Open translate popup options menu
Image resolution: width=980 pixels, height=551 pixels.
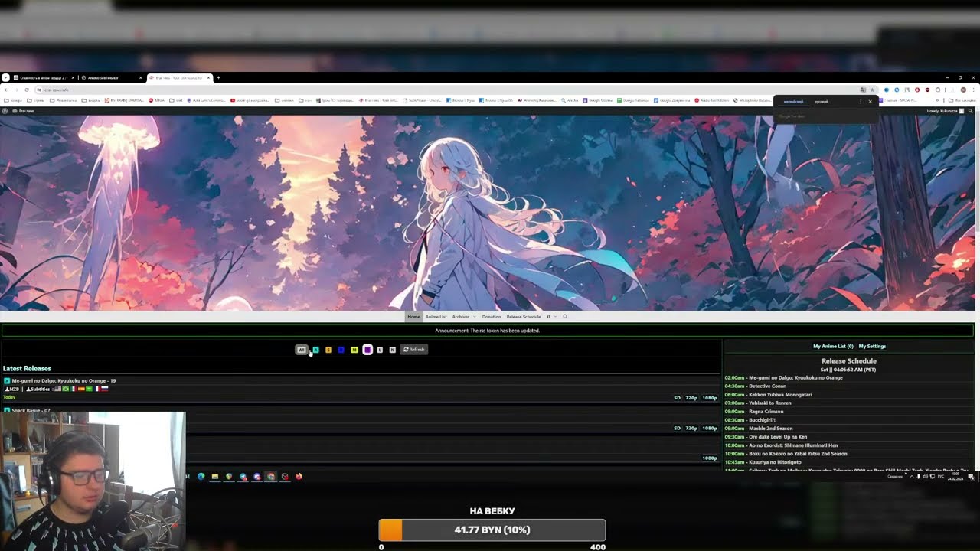click(x=860, y=102)
